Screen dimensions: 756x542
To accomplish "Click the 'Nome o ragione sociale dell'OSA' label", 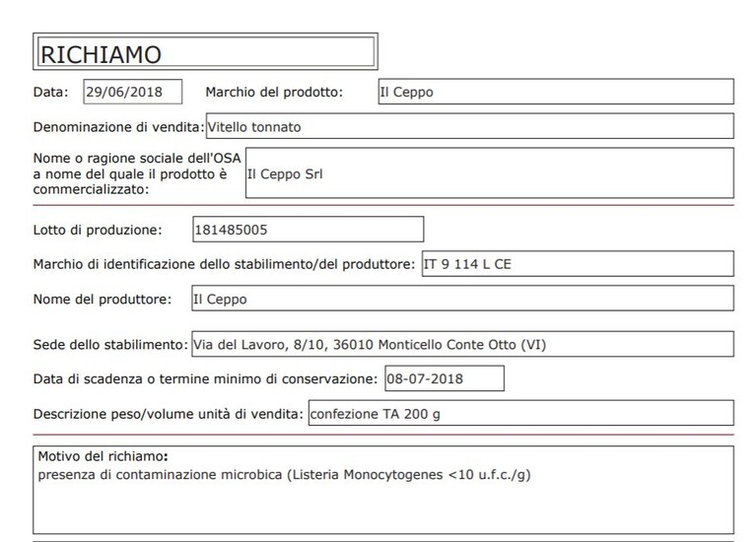I will (x=137, y=173).
